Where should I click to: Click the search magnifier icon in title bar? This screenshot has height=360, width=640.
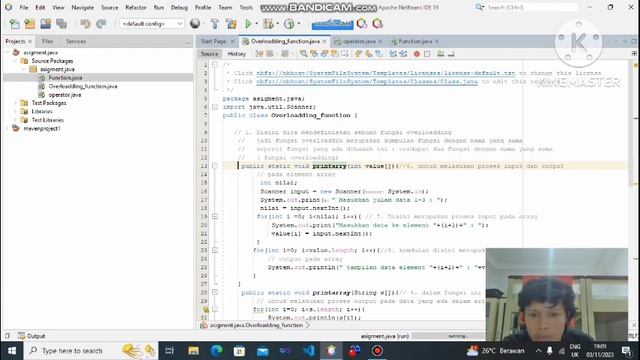480,7
